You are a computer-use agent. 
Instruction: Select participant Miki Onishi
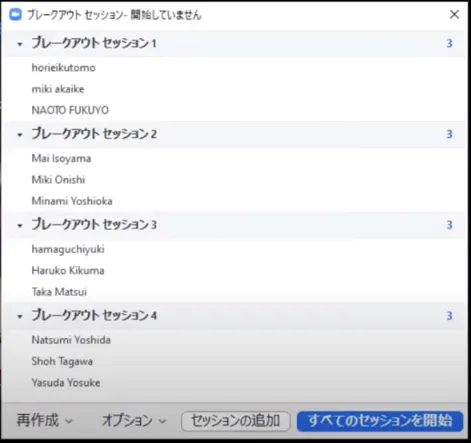coord(58,180)
